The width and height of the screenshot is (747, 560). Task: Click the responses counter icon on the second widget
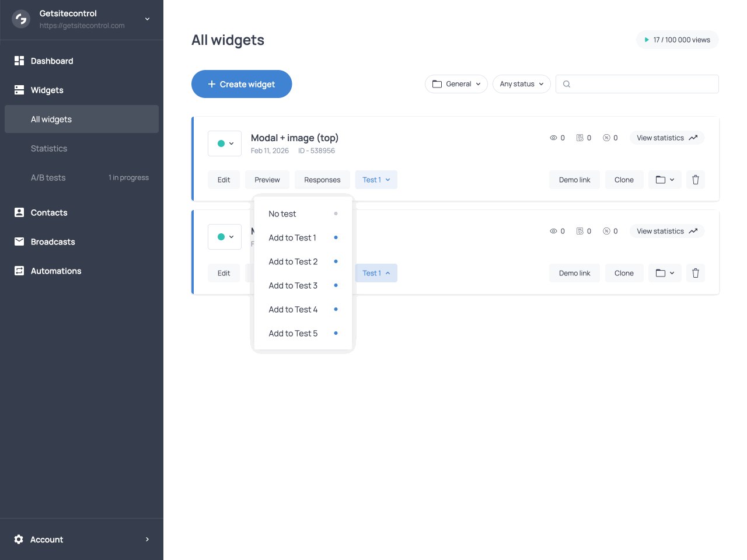tap(580, 231)
